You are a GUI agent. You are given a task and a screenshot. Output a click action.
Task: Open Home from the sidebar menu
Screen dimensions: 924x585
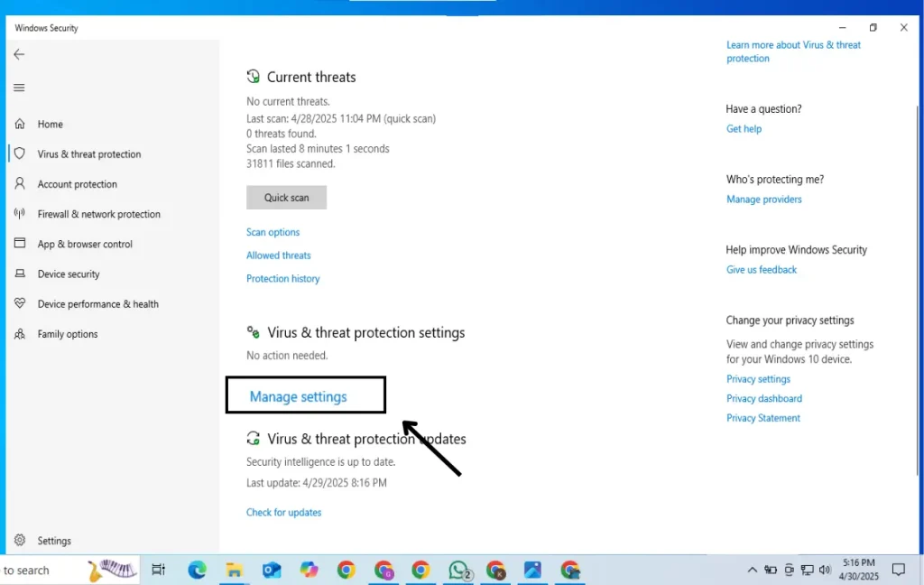50,124
